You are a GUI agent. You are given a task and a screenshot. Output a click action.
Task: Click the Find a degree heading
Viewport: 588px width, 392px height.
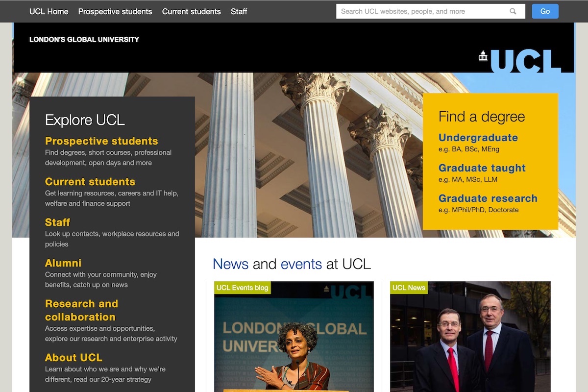[482, 117]
